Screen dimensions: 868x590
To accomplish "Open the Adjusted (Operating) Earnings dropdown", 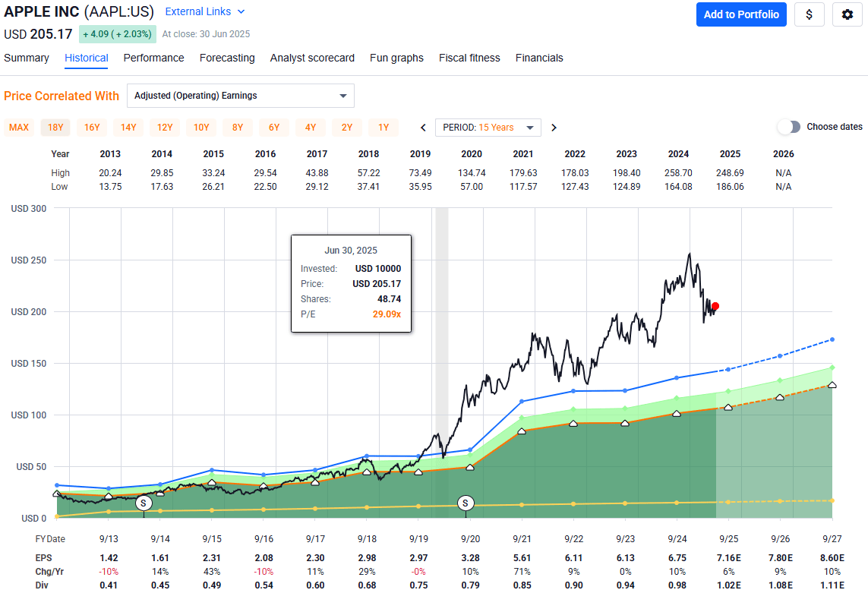I will click(240, 96).
